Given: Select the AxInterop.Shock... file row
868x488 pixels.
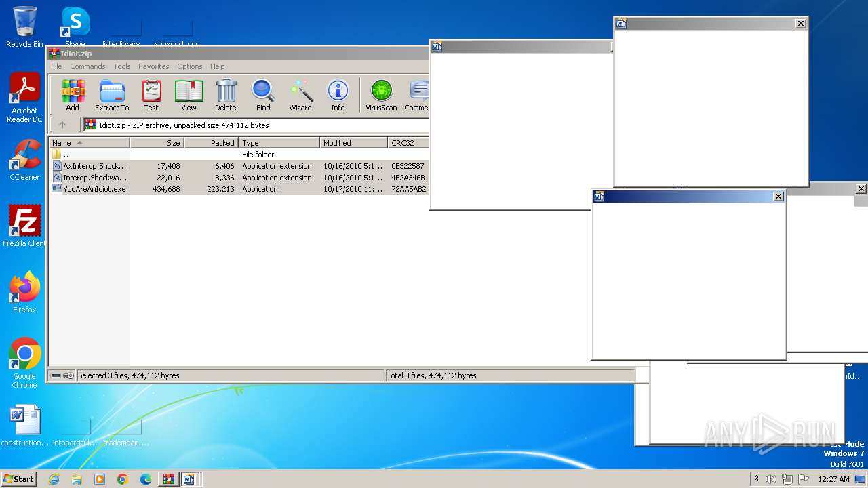Looking at the screenshot, I should point(239,166).
